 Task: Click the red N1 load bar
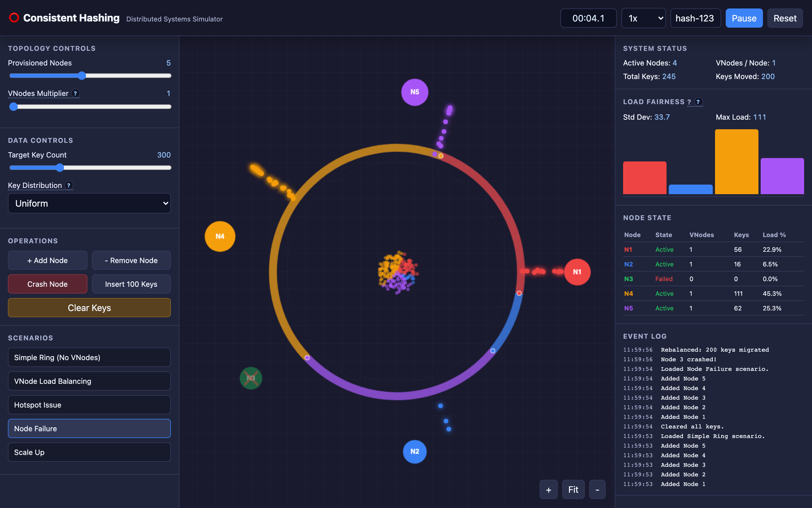tap(645, 178)
